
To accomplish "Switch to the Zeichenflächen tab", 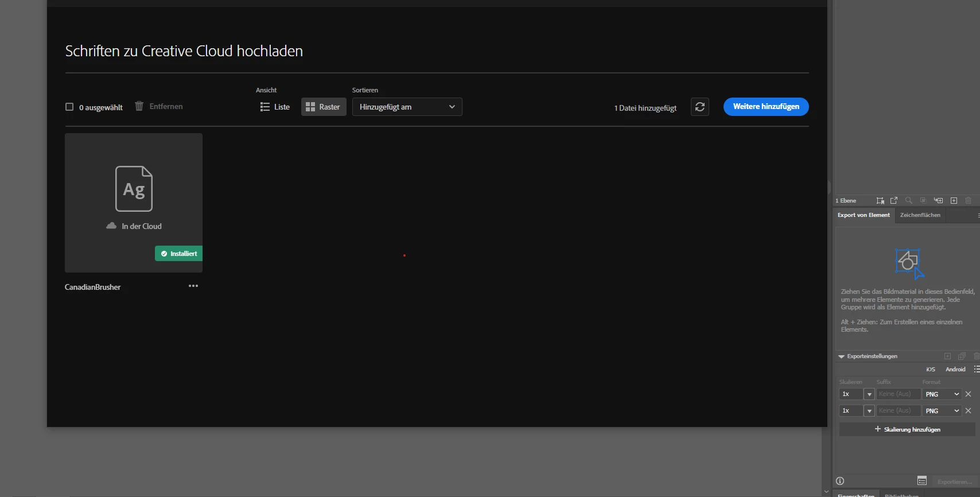I will coord(920,215).
